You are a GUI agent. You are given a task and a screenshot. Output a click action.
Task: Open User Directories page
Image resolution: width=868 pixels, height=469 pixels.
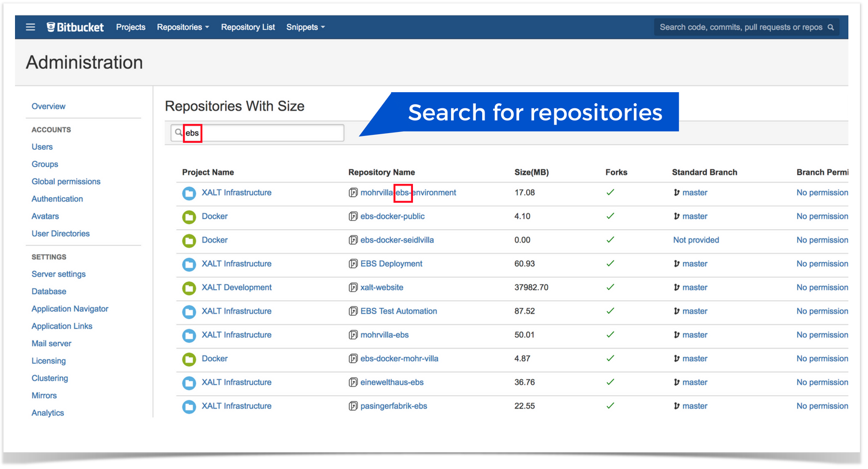[x=61, y=233]
